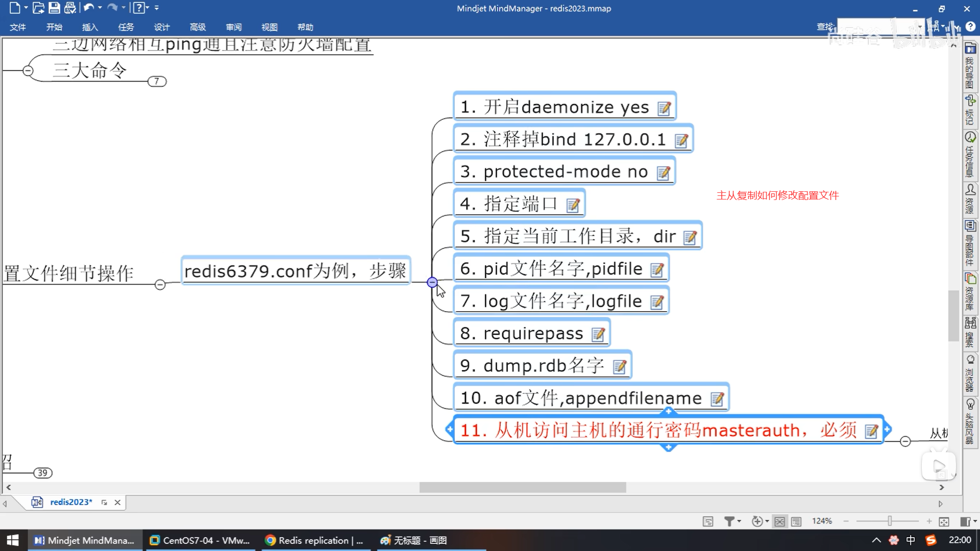Viewport: 980px width, 551px height.
Task: Open the 插入 (Insert) ribbon tab
Action: tap(90, 27)
